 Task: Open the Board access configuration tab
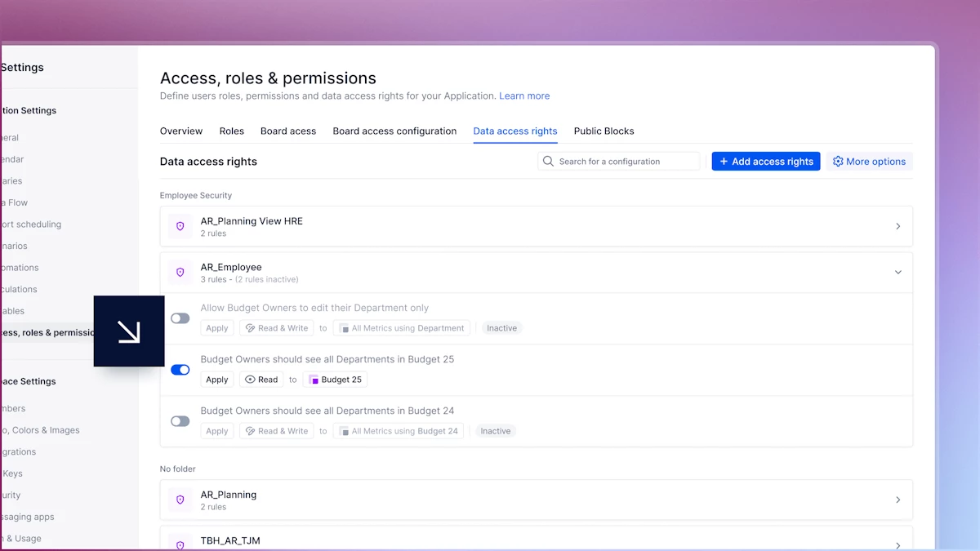394,131
